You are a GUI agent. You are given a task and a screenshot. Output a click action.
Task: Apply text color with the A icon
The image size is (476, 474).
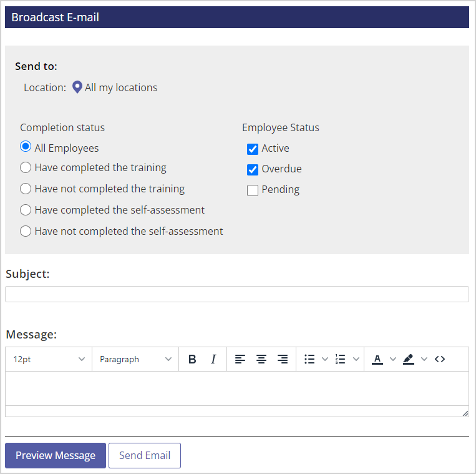(377, 359)
